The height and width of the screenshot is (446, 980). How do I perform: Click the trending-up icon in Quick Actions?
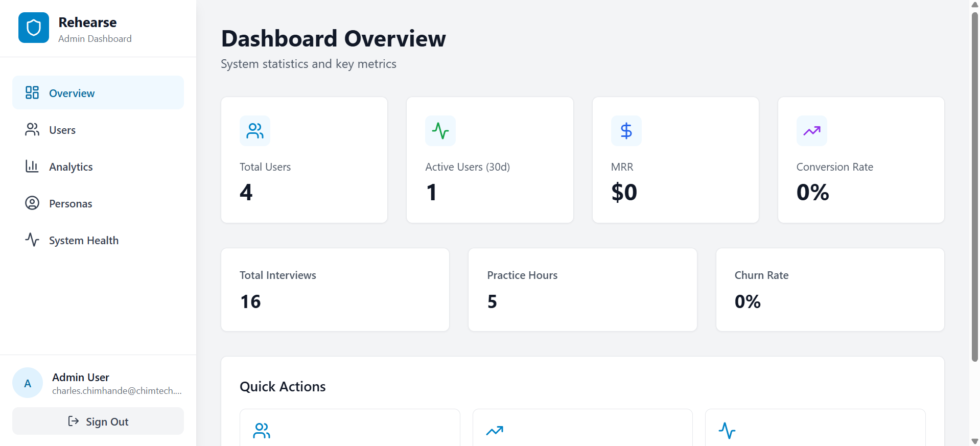click(495, 431)
